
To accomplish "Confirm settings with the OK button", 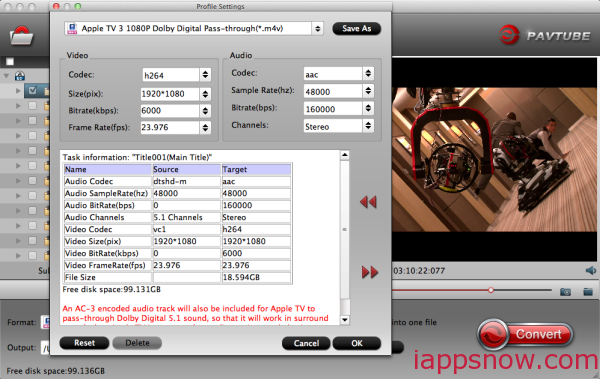I will (x=357, y=343).
